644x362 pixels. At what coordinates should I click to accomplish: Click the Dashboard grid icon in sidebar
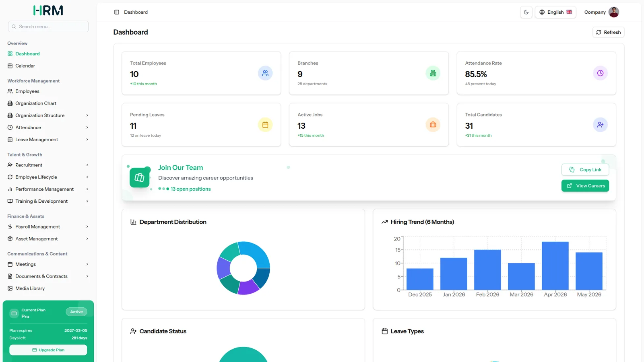pyautogui.click(x=10, y=53)
